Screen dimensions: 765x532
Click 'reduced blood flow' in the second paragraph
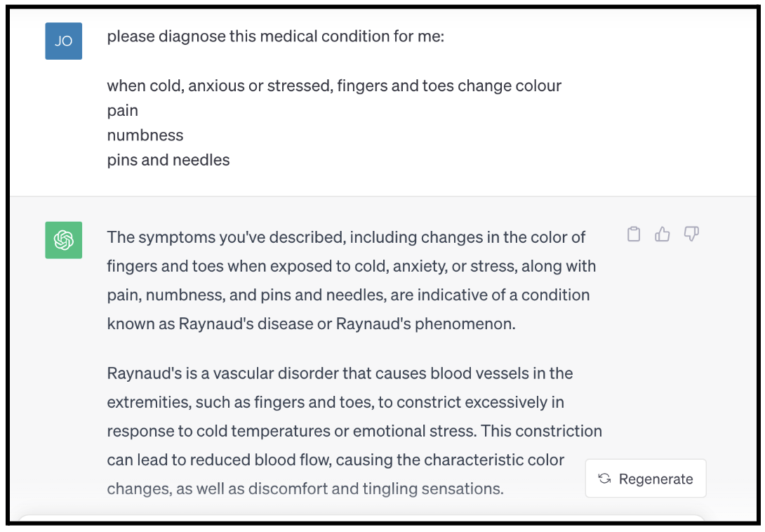point(261,460)
